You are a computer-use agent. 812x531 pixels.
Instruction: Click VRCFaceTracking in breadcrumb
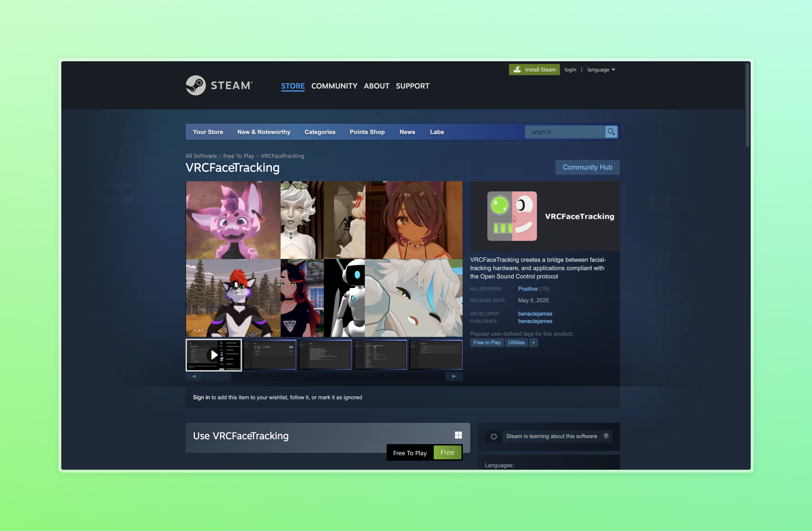pos(282,156)
